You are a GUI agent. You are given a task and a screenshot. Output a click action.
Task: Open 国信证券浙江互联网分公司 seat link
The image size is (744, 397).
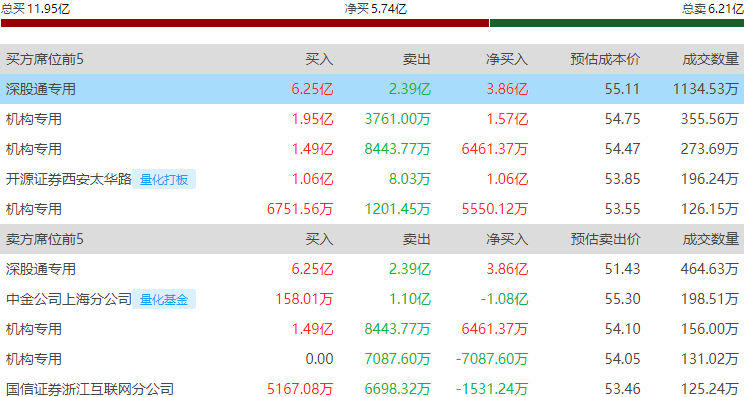point(90,389)
